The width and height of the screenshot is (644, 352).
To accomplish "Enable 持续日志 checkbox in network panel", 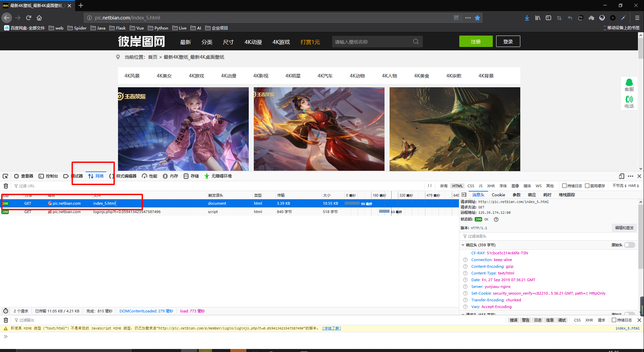I will [x=564, y=186].
